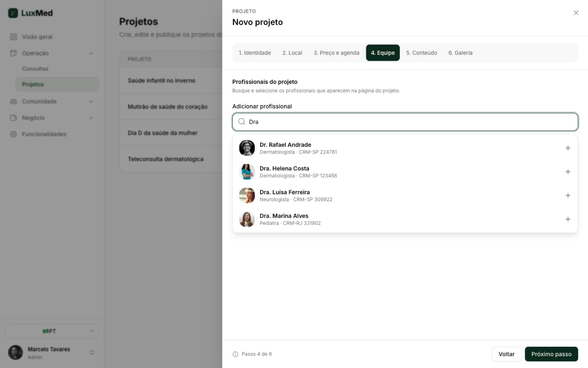Select the 4. Equipe tab

(x=383, y=53)
